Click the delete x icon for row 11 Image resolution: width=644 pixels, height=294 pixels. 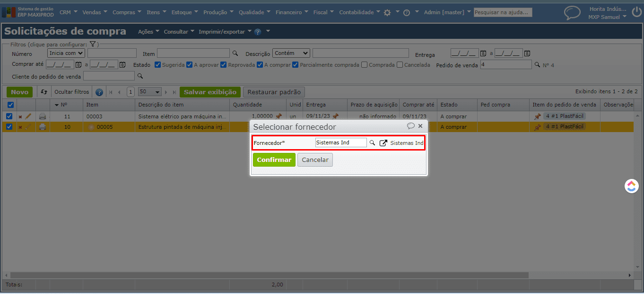coord(20,116)
